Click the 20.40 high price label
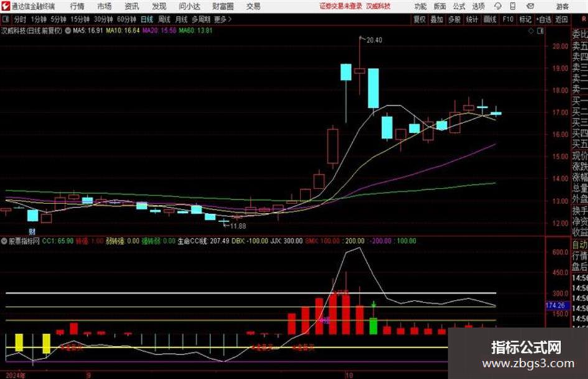This screenshot has height=379, width=588. click(x=374, y=40)
